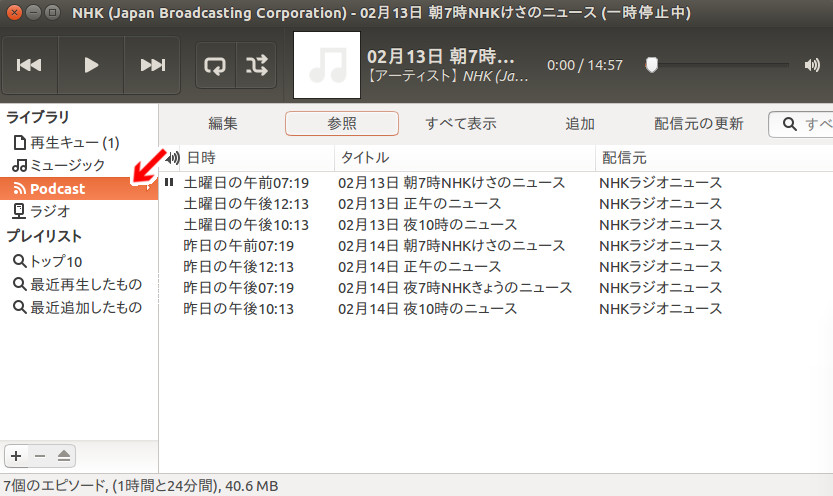Start playback with the play button
The height and width of the screenshot is (496, 833).
91,65
